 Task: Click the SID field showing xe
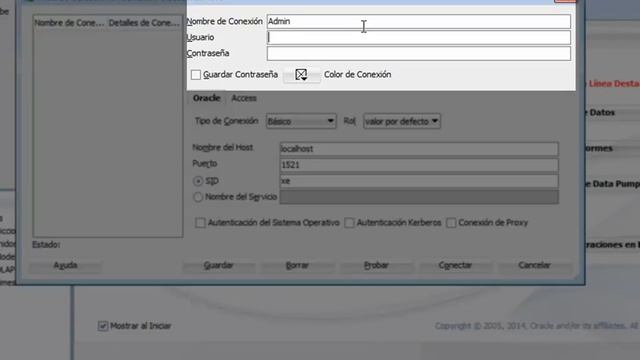[x=419, y=181]
